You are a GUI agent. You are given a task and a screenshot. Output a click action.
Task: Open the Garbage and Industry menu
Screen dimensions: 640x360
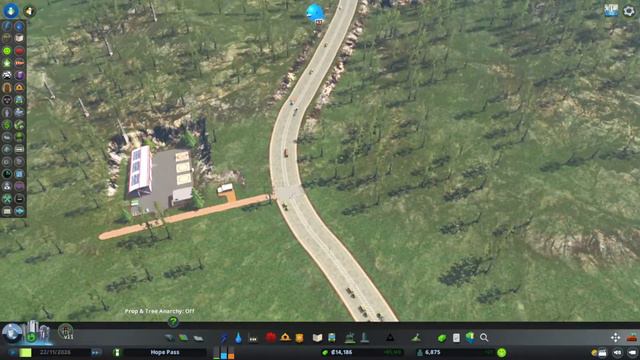point(253,338)
